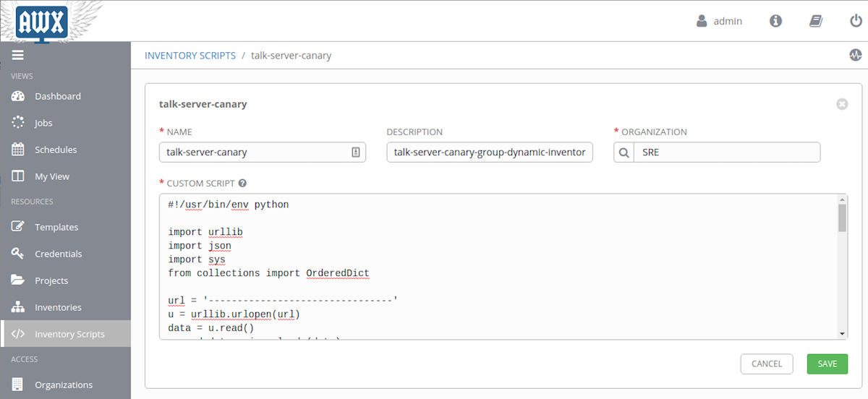Viewport: 868px width, 399px height.
Task: Open Schedules in the sidebar
Action: coord(65,150)
